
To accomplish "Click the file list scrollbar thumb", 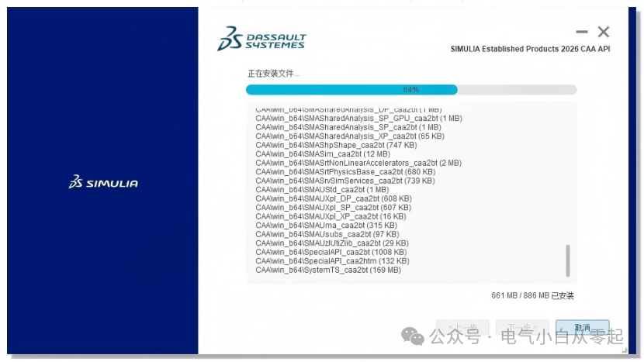I will coord(568,260).
